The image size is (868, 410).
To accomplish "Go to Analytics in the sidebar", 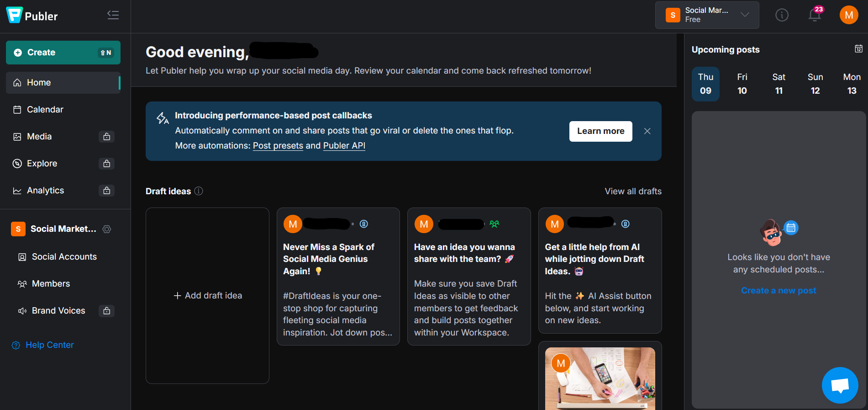I will point(45,190).
